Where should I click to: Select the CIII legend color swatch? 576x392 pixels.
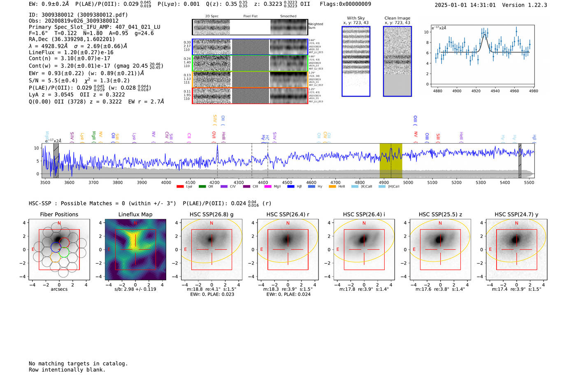(246, 187)
